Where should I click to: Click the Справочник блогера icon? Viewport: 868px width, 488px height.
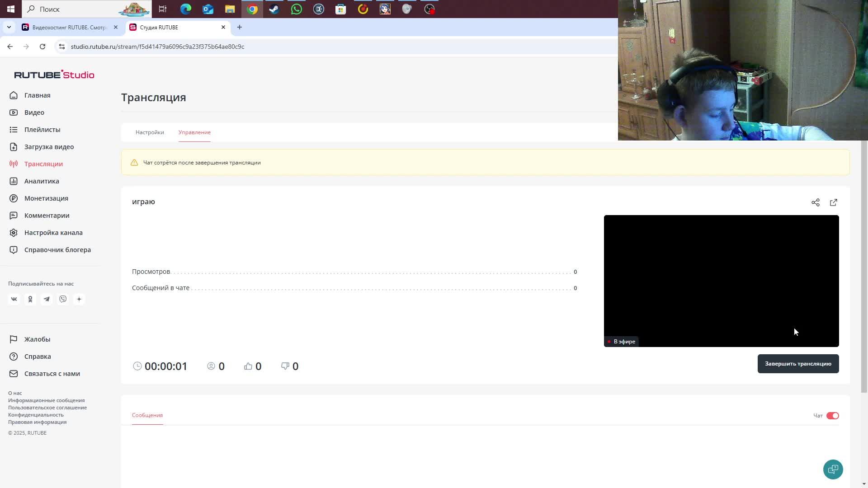point(14,250)
